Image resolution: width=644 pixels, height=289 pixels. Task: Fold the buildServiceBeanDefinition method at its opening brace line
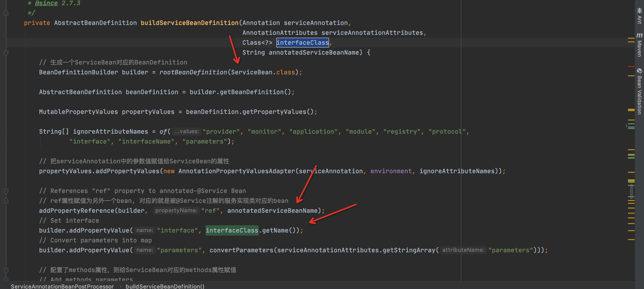click(x=6, y=53)
